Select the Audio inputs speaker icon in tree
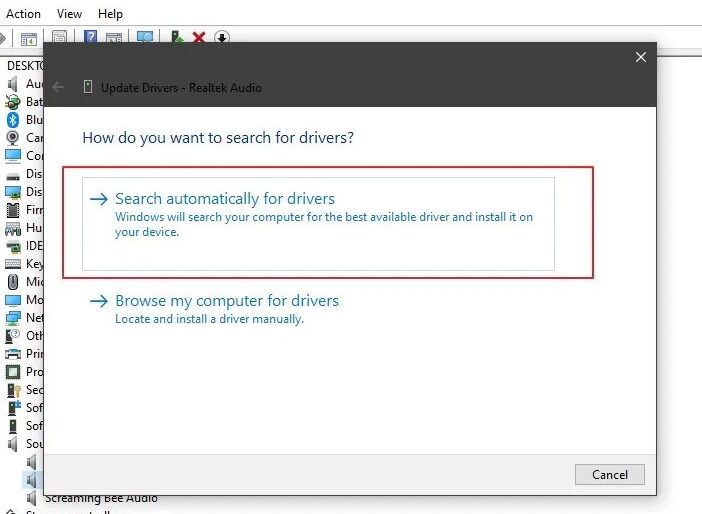Image resolution: width=702 pixels, height=514 pixels. (13, 84)
